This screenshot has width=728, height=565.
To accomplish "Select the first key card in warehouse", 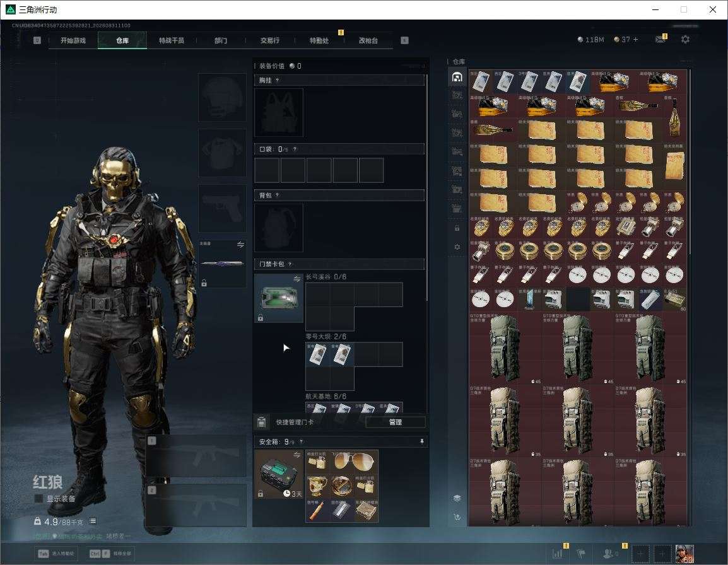I will (481, 81).
